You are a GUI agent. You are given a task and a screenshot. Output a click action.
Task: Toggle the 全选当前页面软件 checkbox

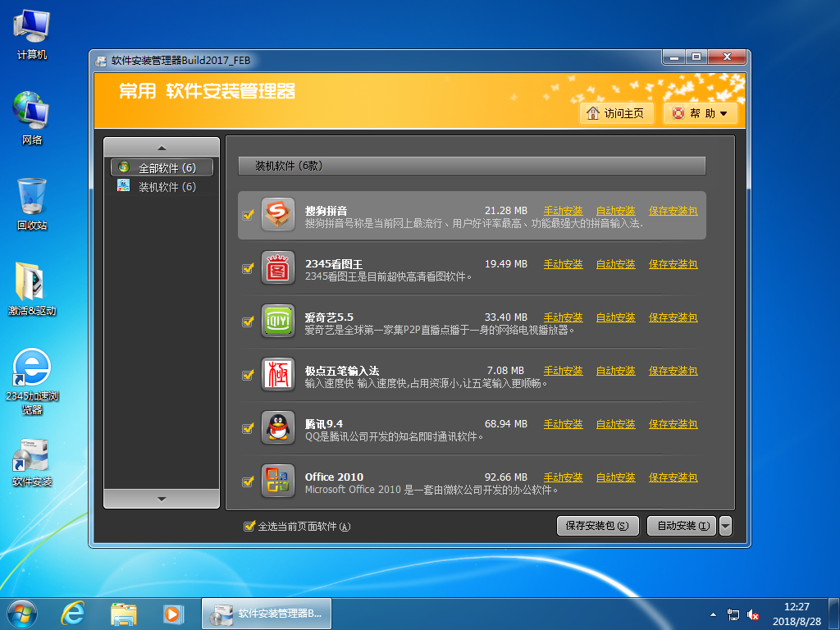(249, 526)
